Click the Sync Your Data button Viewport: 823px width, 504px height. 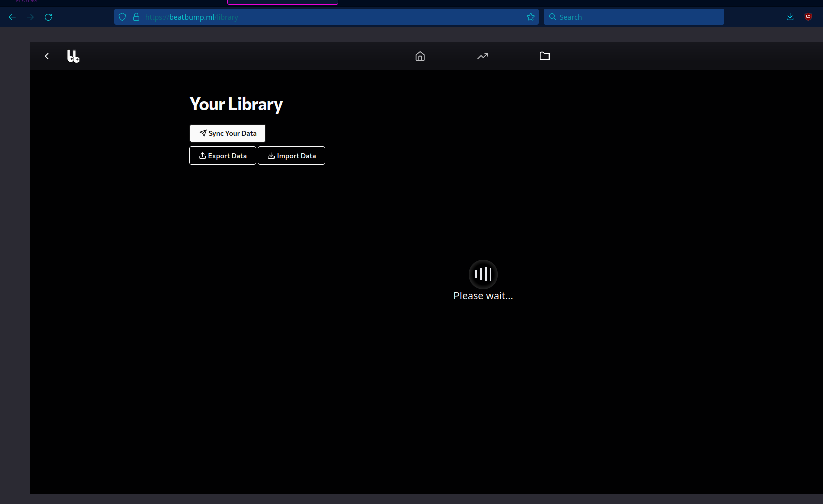coord(228,133)
